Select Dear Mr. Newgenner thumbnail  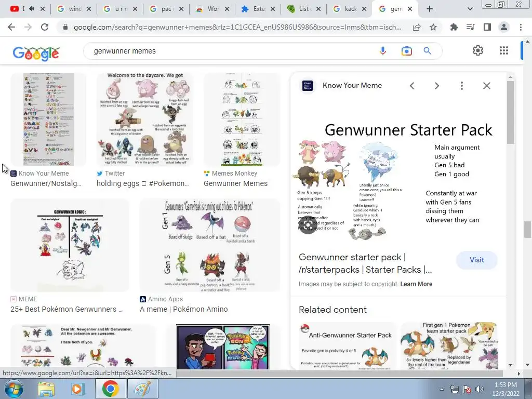pos(83,347)
